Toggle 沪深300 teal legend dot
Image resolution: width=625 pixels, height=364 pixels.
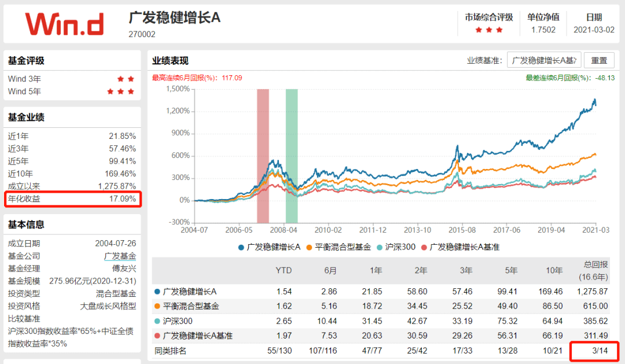pyautogui.click(x=380, y=248)
